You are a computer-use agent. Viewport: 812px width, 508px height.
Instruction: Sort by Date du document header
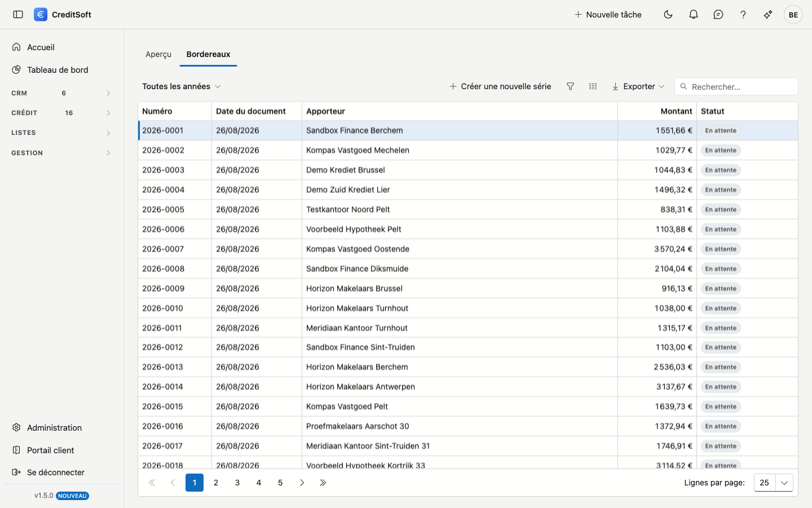257,111
